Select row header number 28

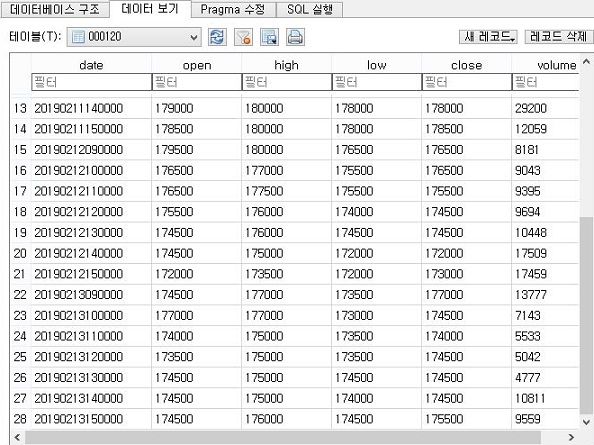(x=20, y=419)
